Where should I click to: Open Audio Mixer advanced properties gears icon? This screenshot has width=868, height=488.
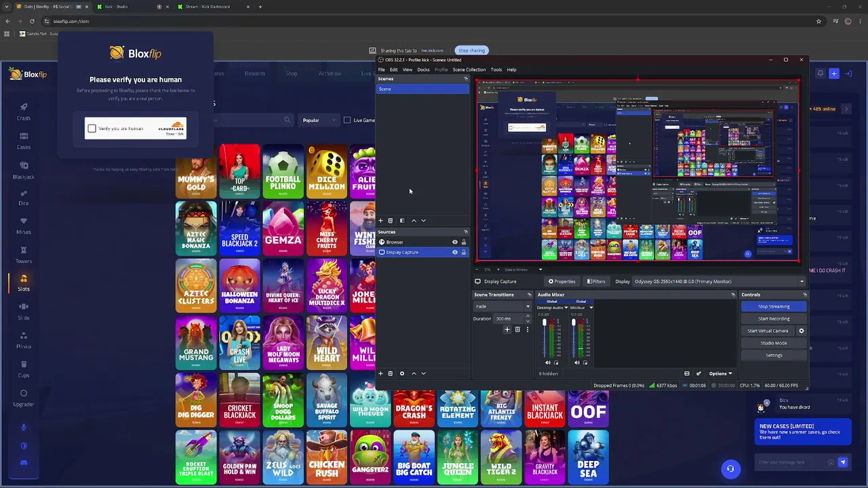(x=698, y=373)
